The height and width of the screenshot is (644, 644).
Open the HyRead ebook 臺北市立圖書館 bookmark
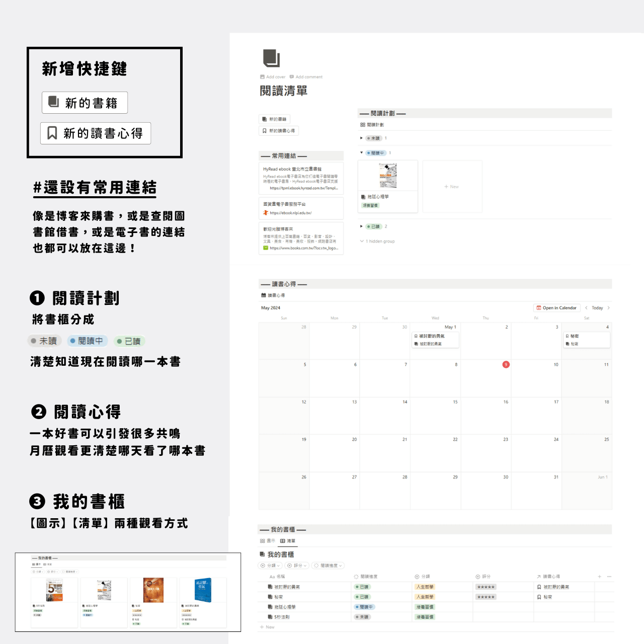point(301,178)
